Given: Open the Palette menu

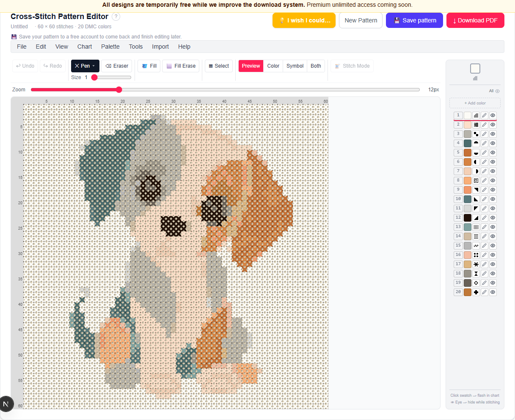Looking at the screenshot, I should pyautogui.click(x=110, y=47).
